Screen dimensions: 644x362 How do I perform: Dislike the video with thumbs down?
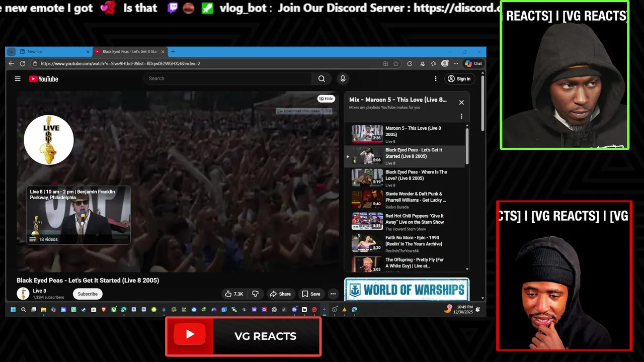click(256, 294)
